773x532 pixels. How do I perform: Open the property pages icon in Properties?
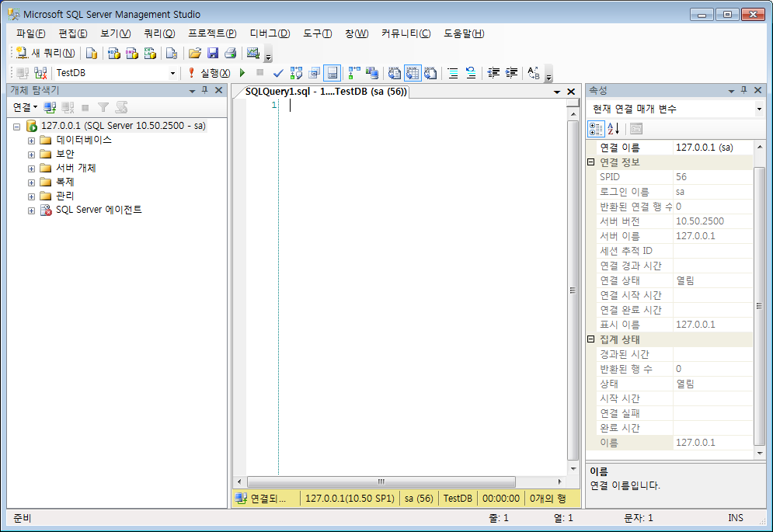point(636,129)
